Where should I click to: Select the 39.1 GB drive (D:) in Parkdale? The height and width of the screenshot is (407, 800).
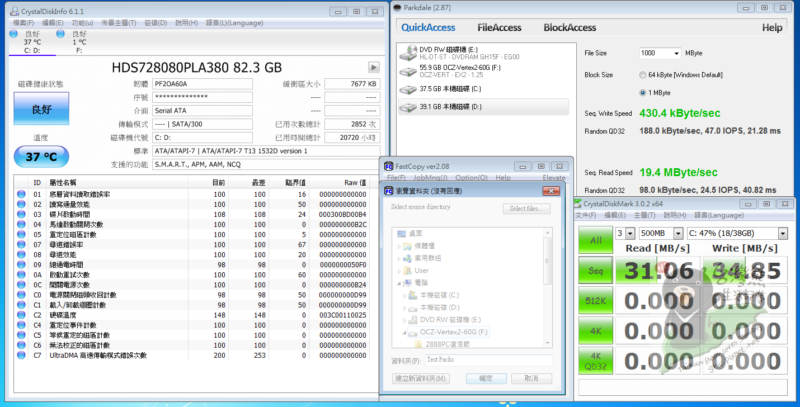[483, 107]
